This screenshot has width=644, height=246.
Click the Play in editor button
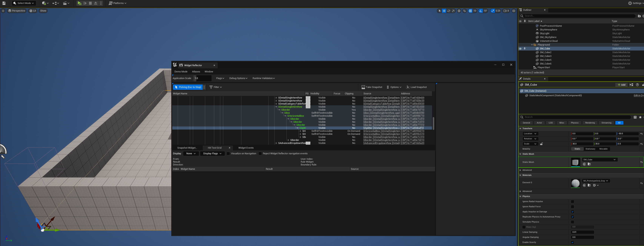click(79, 3)
